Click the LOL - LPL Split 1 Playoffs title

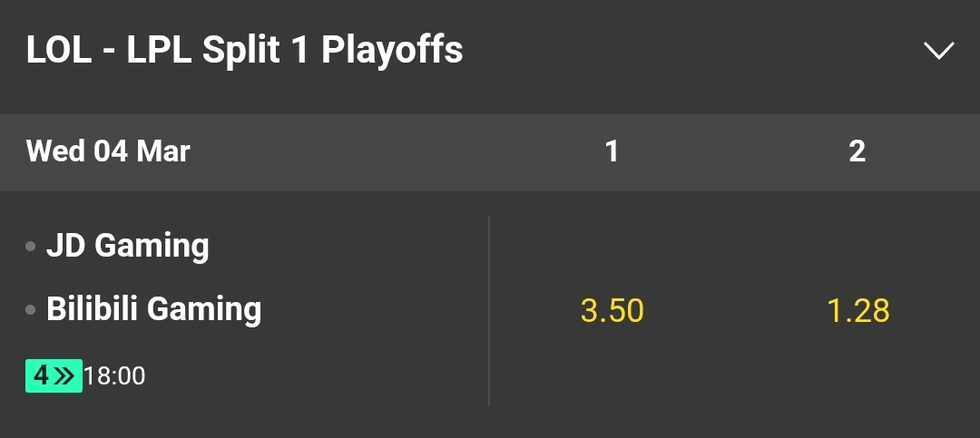[245, 51]
